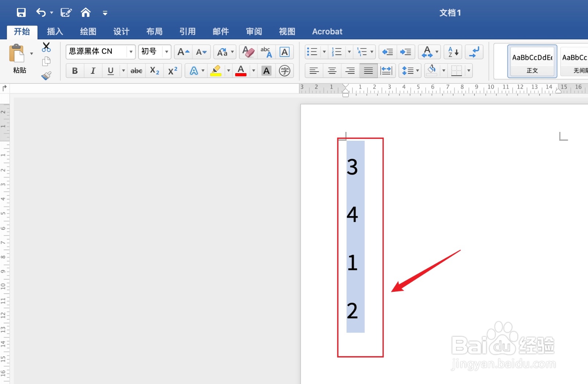The width and height of the screenshot is (588, 384).
Task: Select the 正文 style thumbnail
Action: point(532,61)
